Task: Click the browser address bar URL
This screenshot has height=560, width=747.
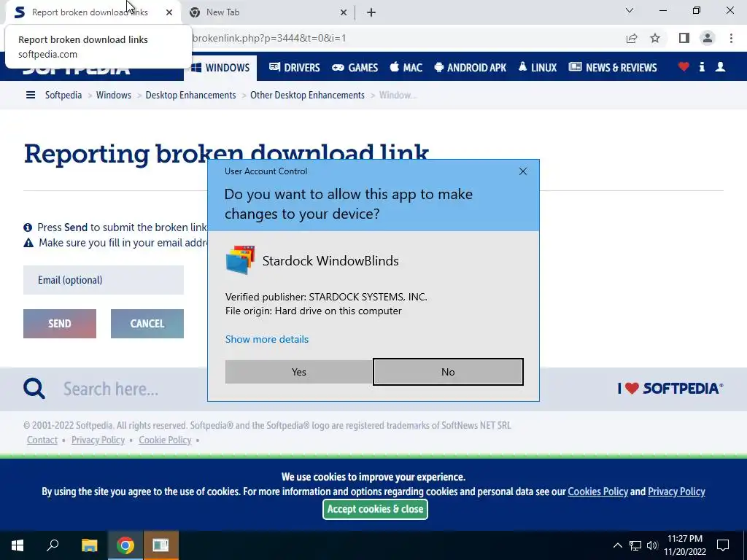Action: (269, 38)
